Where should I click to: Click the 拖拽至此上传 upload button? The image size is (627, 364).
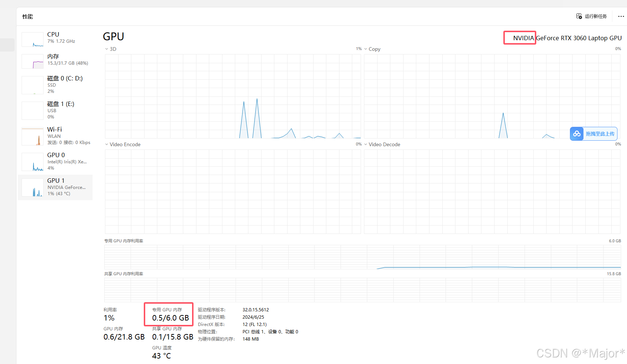[x=594, y=134]
